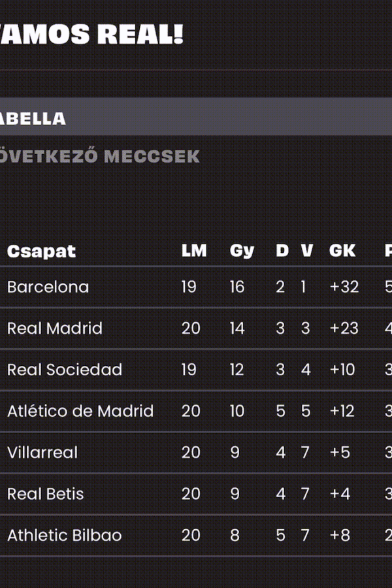This screenshot has width=392, height=588.
Task: Select the Real Madrid team row
Action: [196, 329]
